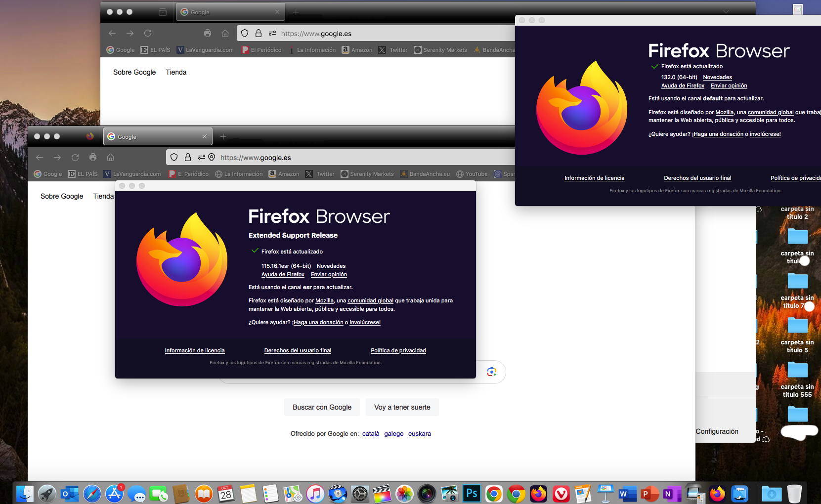Open Configuración link at page bottom
Image resolution: width=821 pixels, height=504 pixels.
[717, 431]
